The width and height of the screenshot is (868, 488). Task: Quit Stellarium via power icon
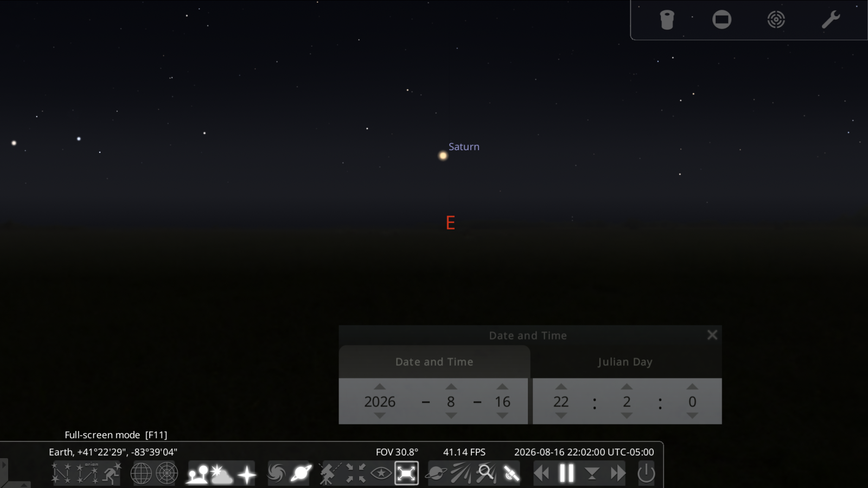(x=646, y=473)
